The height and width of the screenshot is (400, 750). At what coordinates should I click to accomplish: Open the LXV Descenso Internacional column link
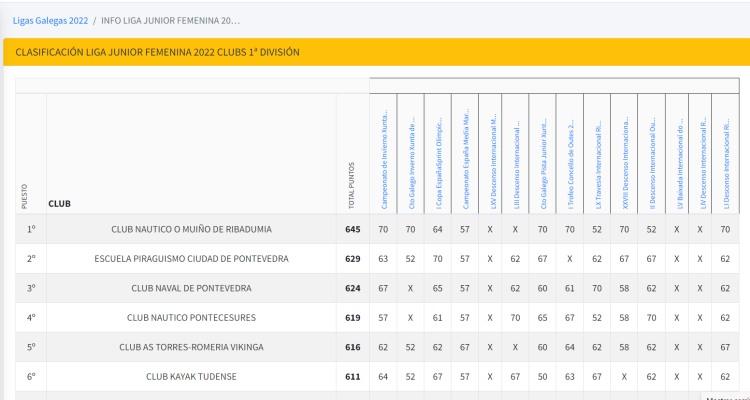pos(494,161)
